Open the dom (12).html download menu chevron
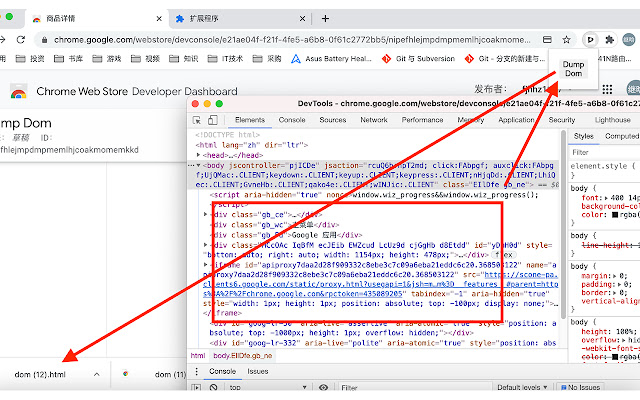This screenshot has width=640, height=400. (x=97, y=374)
